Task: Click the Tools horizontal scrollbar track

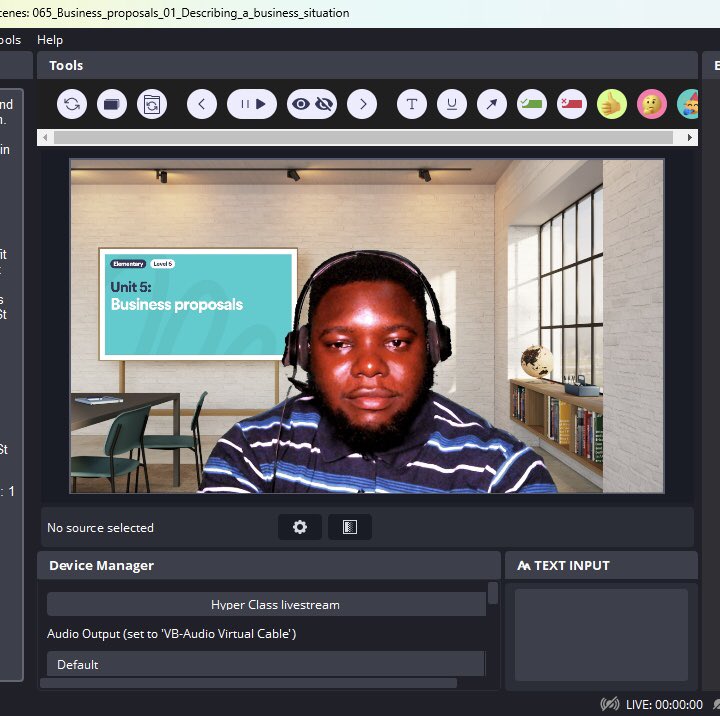Action: (x=363, y=137)
